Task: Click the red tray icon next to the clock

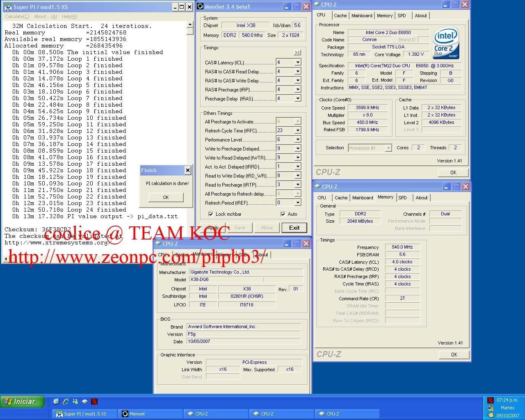Action: click(x=491, y=400)
